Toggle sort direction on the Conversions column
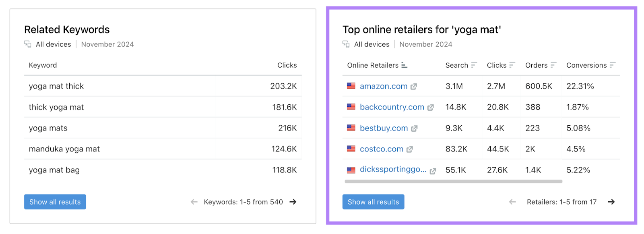Image resolution: width=644 pixels, height=234 pixels. point(613,65)
